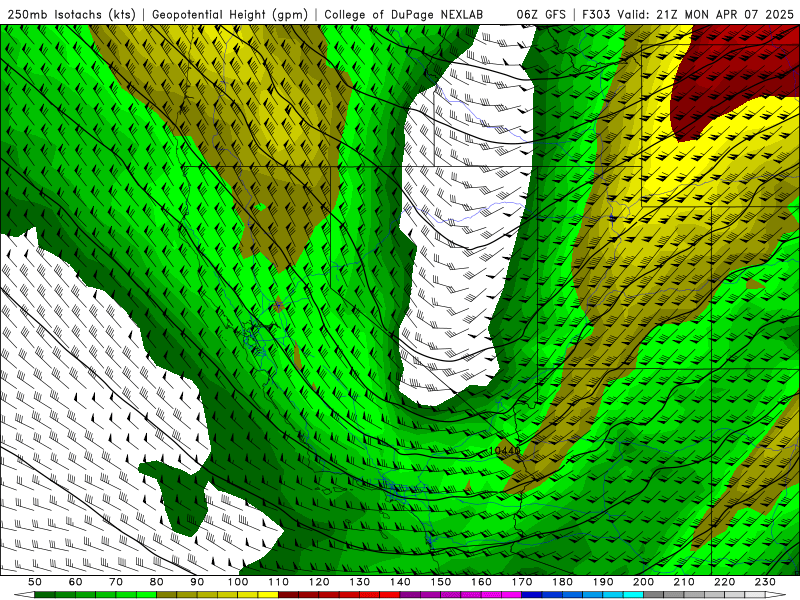Viewport: 800px width, 600px height.
Task: Select the '180' color bar value
Action: 562,582
